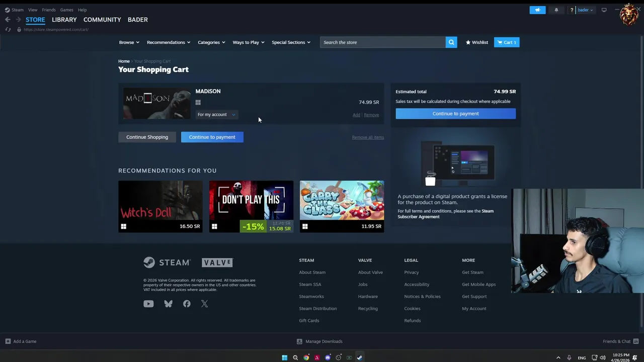644x362 pixels.
Task: Click the Cart (1) button
Action: click(507, 42)
